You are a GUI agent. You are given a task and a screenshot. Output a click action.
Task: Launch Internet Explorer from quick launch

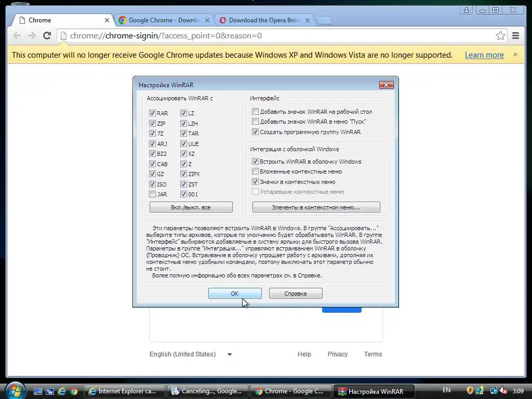tap(62, 391)
